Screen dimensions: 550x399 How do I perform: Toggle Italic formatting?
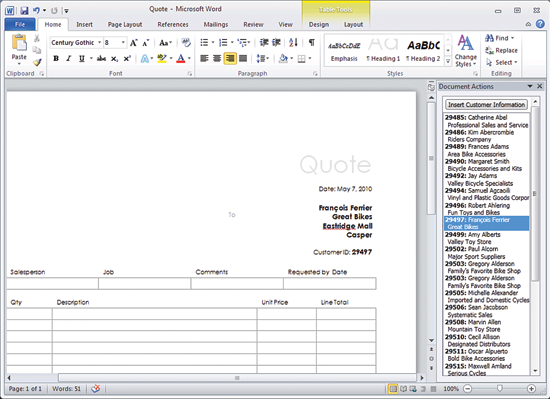[x=69, y=59]
